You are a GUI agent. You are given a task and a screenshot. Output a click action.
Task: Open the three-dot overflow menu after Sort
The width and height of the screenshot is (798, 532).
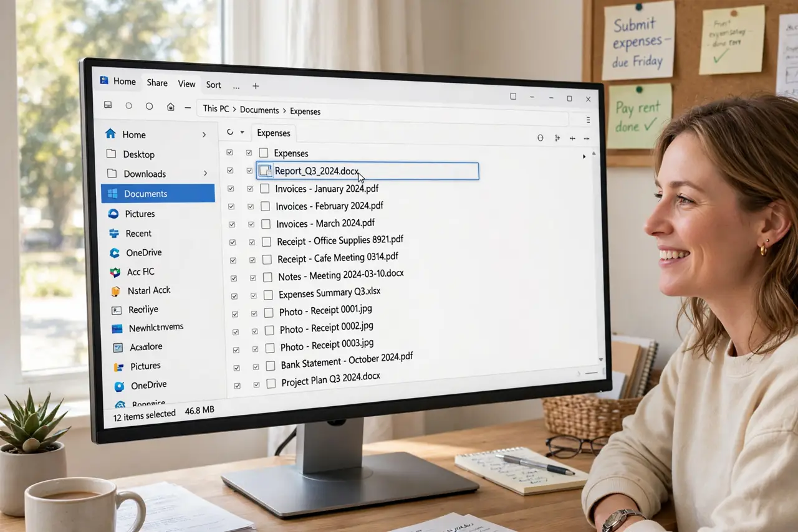click(x=236, y=86)
